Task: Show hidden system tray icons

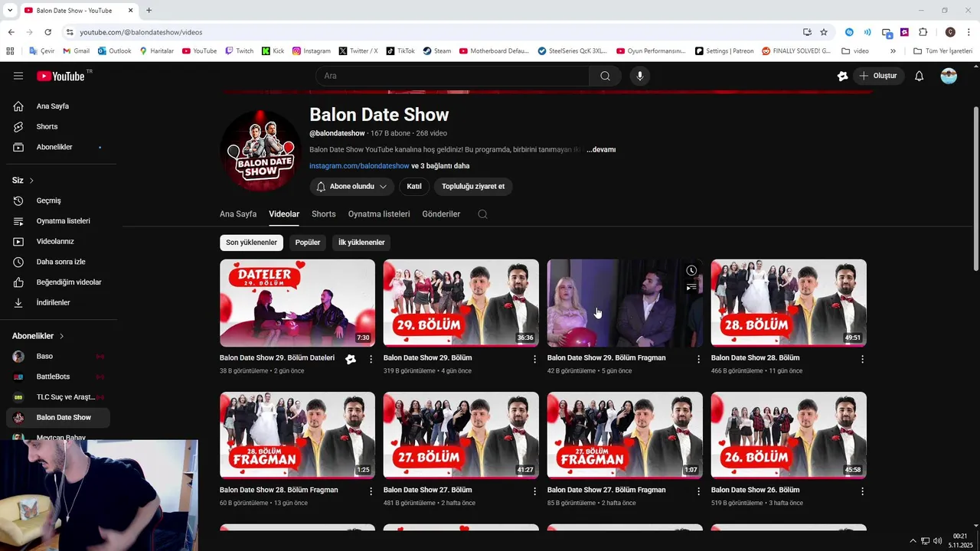Action: point(913,540)
